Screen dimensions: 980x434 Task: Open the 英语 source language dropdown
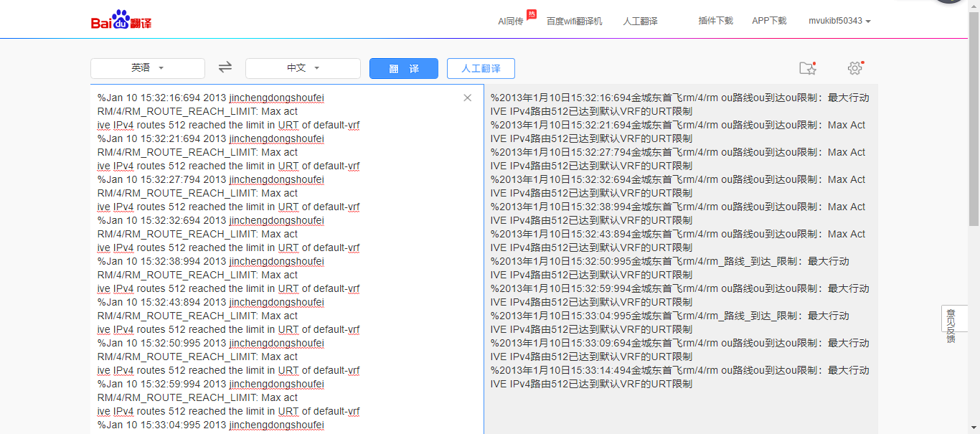point(148,68)
